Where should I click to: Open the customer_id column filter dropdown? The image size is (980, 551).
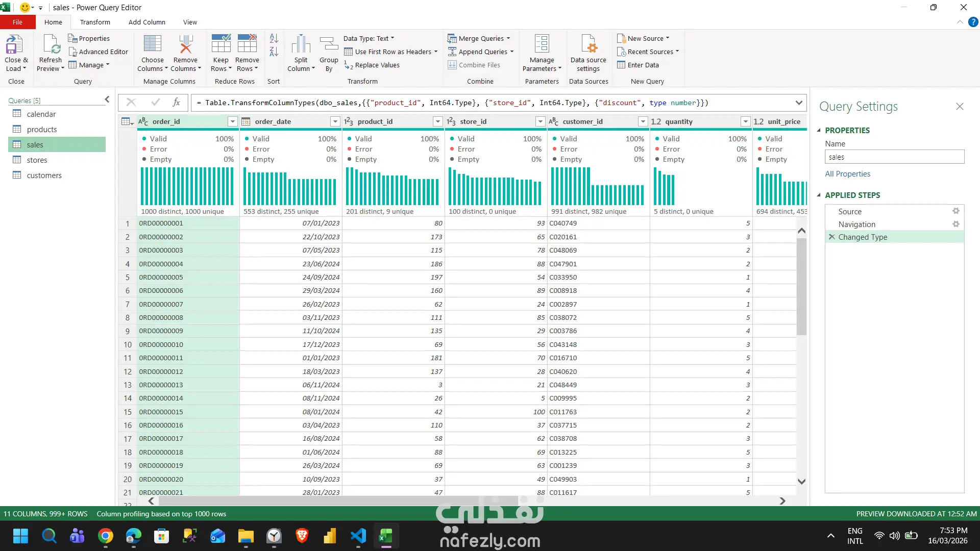click(643, 121)
